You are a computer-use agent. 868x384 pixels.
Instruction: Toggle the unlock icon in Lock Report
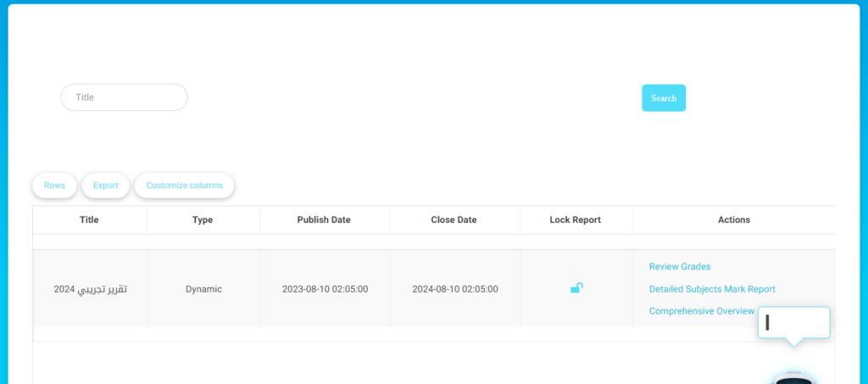click(576, 288)
